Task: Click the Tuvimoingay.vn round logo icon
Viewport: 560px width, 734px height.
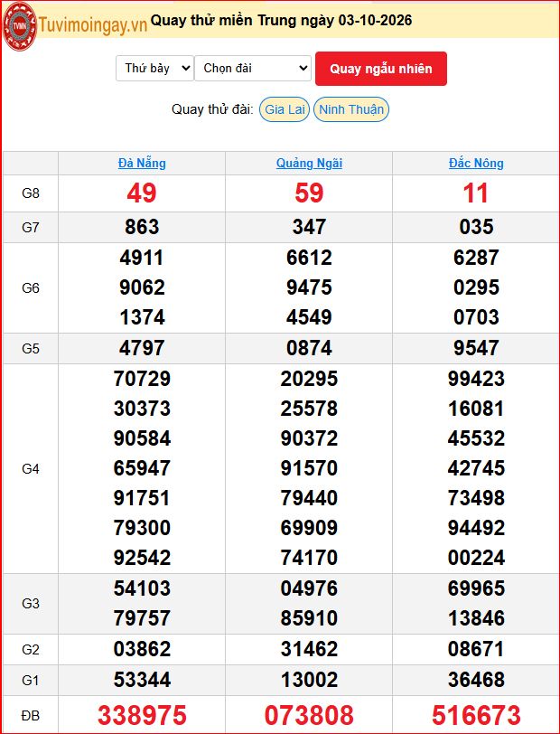Action: coord(20,26)
